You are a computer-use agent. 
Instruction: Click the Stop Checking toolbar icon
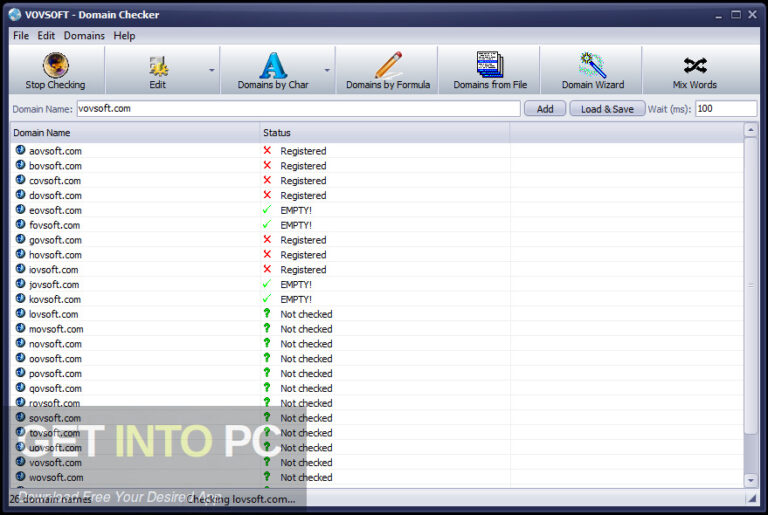[55, 65]
